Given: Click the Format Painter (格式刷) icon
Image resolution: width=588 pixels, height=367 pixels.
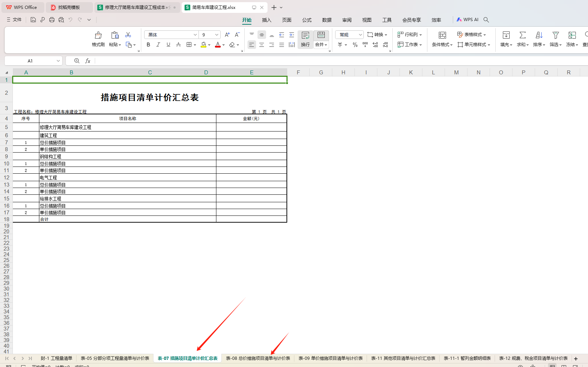Looking at the screenshot, I should [98, 35].
